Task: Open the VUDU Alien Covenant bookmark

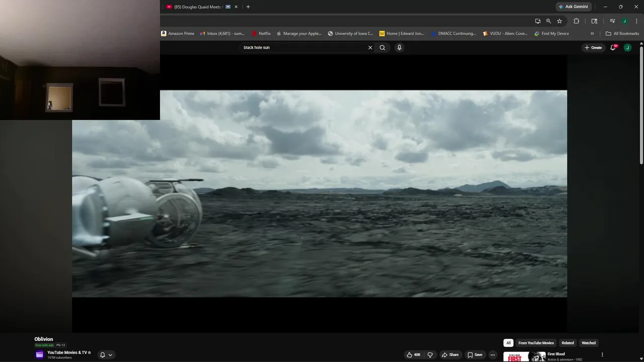Action: point(505,34)
